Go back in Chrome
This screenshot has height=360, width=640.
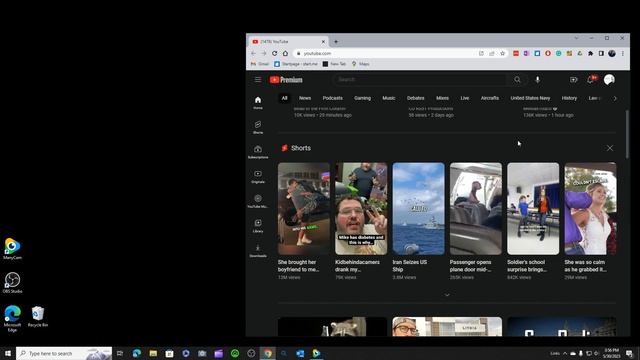pos(253,53)
